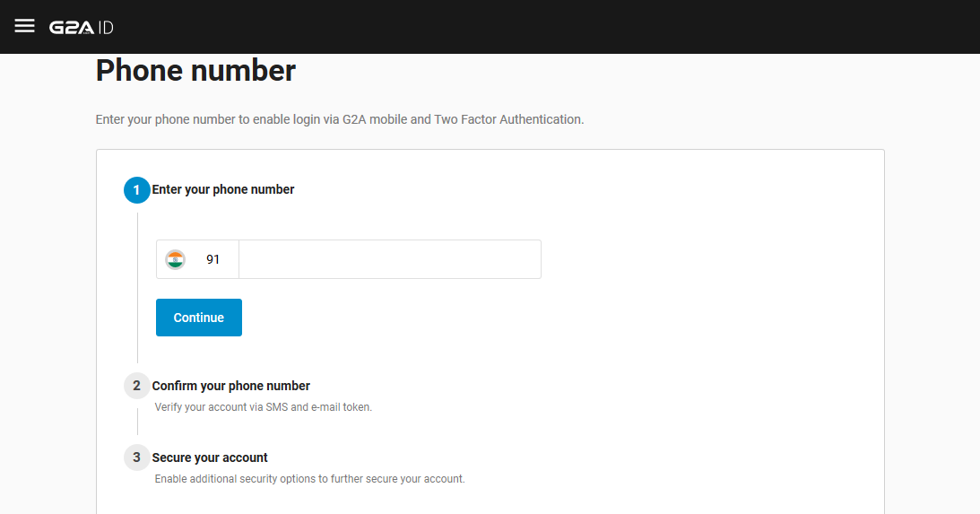Click the line connecting steps 1 and 2

[137, 288]
